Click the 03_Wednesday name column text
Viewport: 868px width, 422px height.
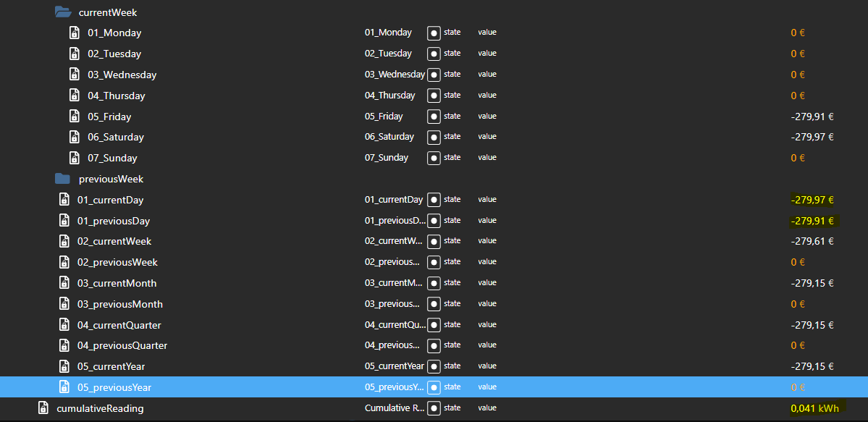pos(395,75)
